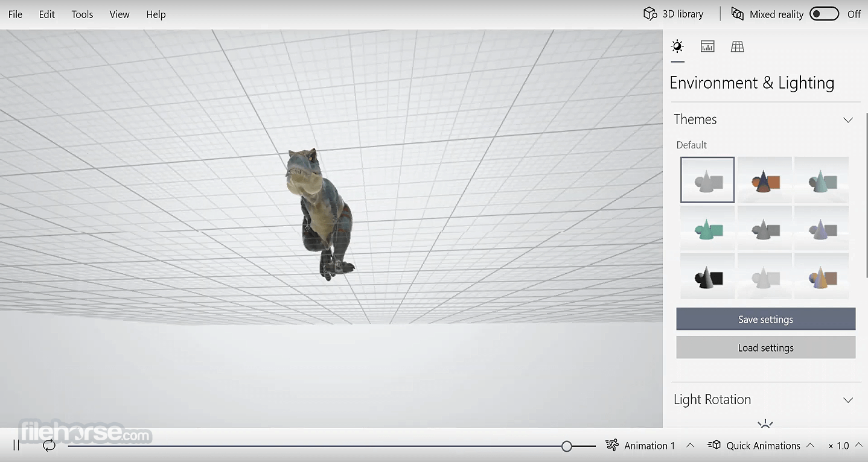Toggle the animation loop button
Viewport: 868px width, 462px height.
[x=49, y=446]
